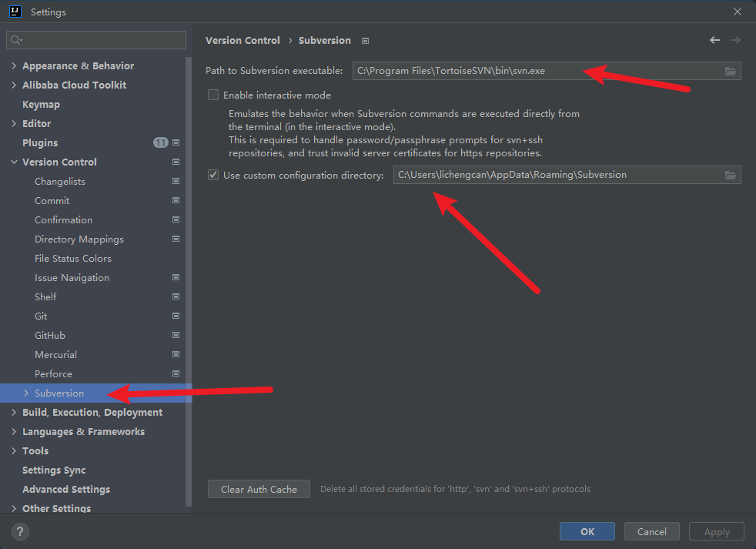The image size is (756, 549).
Task: Navigate back with the left arrow icon
Action: point(714,40)
